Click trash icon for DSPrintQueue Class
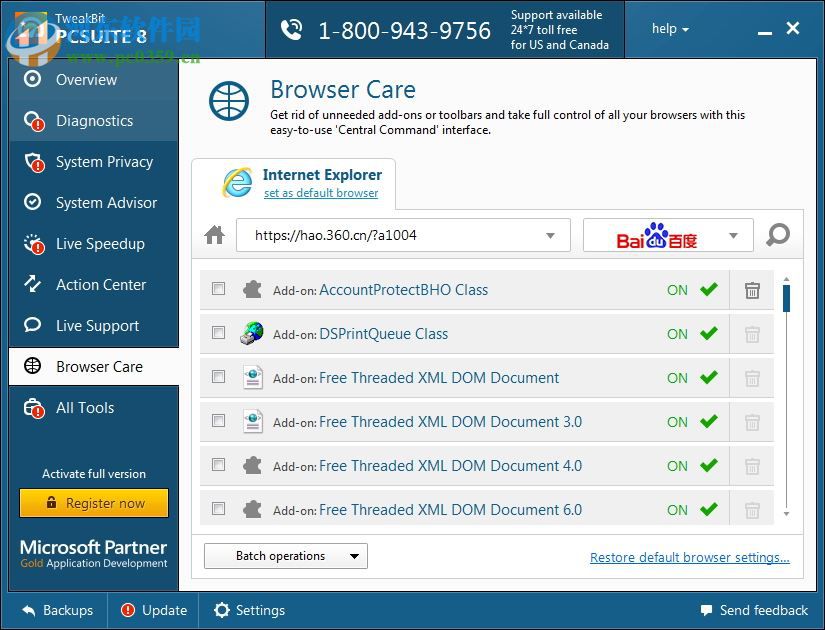This screenshot has width=825, height=630. (x=752, y=334)
